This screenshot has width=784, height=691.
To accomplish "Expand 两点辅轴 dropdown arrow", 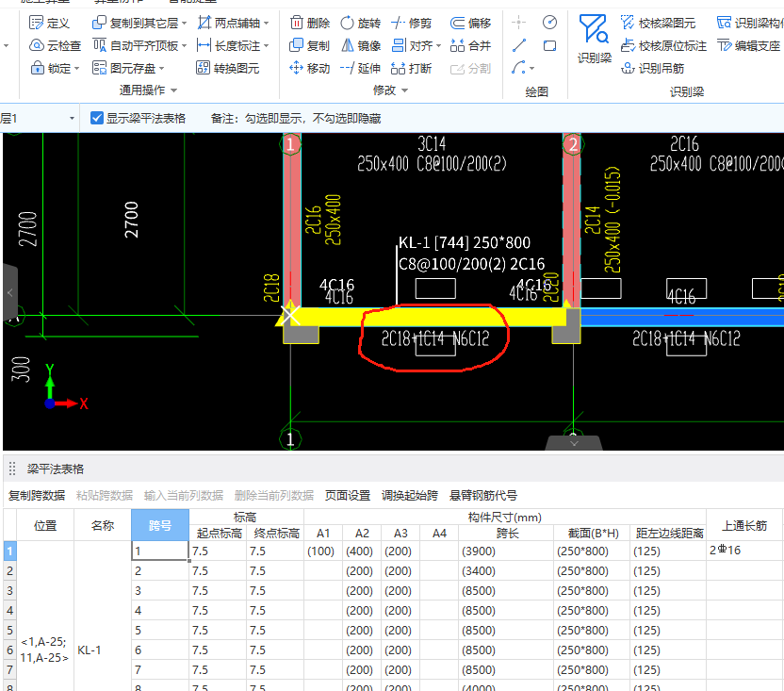I will coord(267,24).
